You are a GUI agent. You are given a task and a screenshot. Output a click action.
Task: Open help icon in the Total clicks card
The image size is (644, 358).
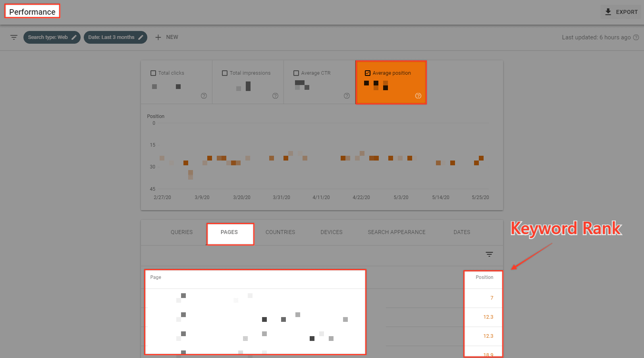pyautogui.click(x=204, y=96)
